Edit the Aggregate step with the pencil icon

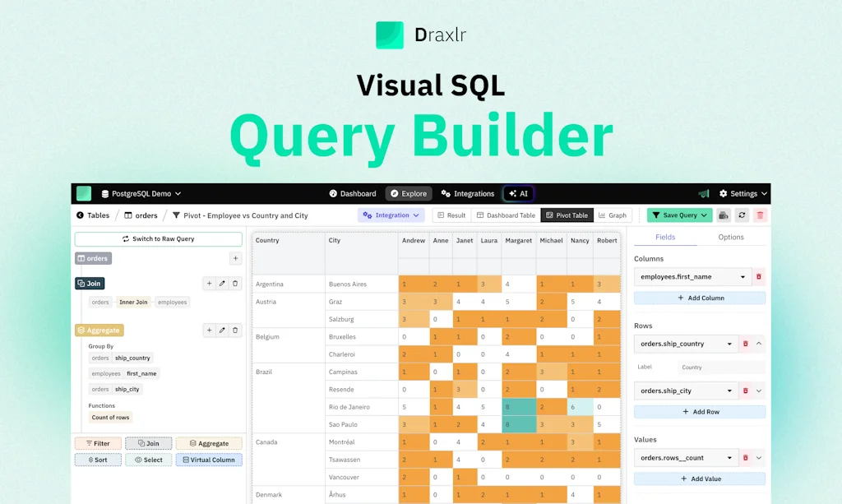(x=222, y=330)
